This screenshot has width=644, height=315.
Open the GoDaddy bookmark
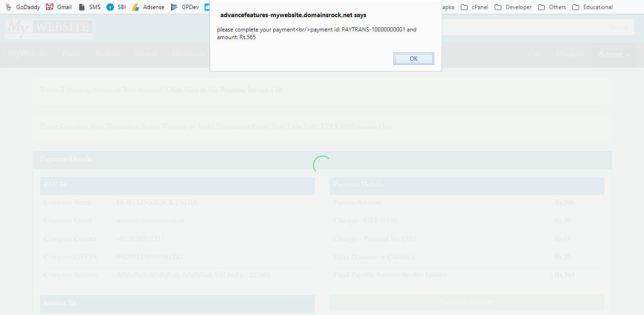tap(22, 7)
